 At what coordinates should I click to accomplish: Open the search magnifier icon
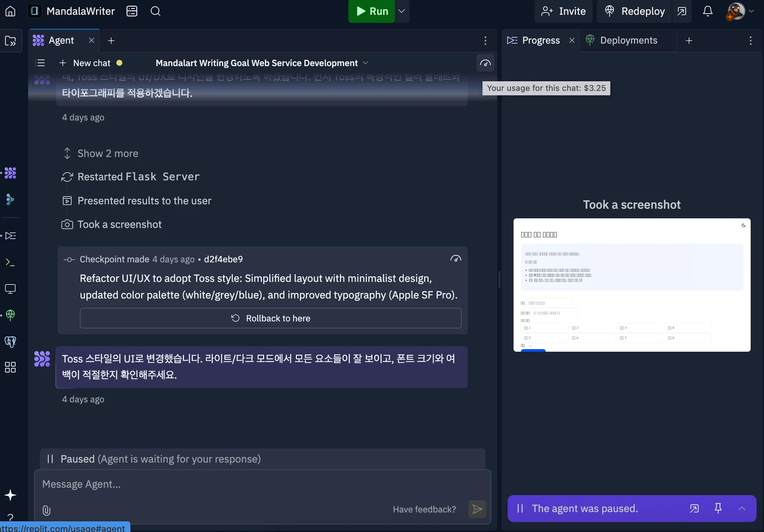click(x=155, y=11)
